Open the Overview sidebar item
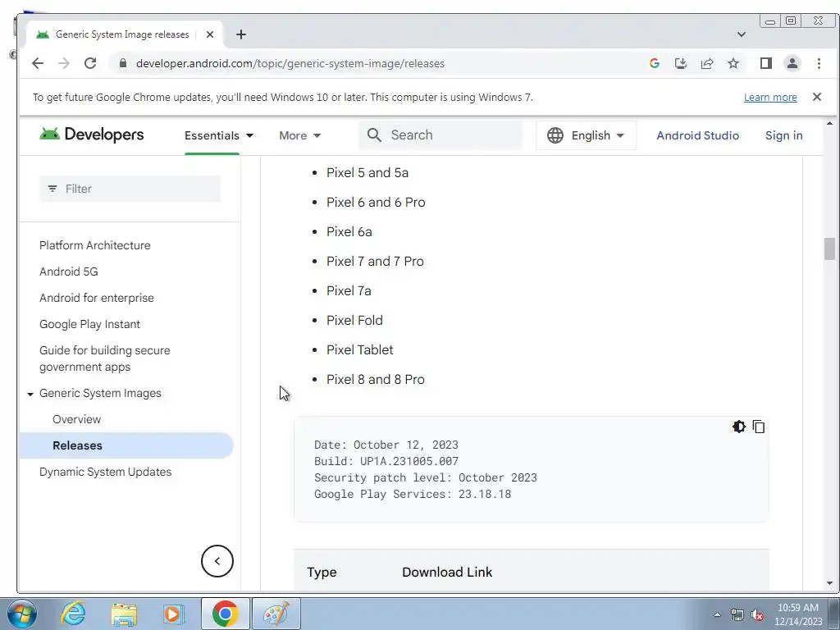The image size is (840, 630). click(76, 419)
